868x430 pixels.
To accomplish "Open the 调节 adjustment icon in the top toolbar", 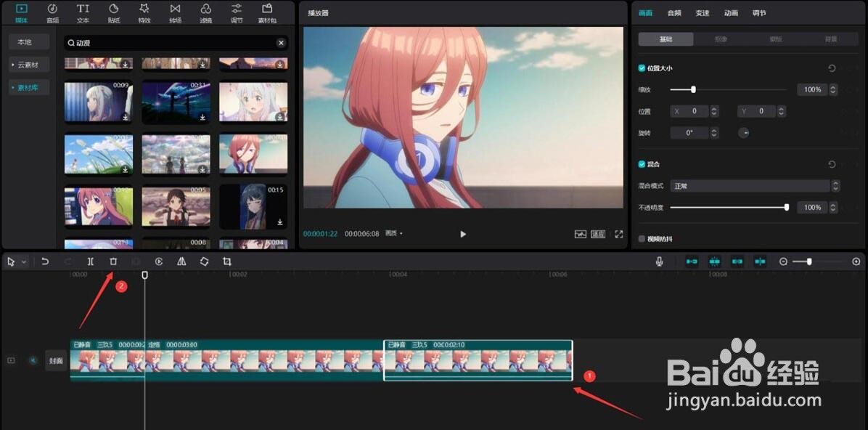I will [x=237, y=13].
